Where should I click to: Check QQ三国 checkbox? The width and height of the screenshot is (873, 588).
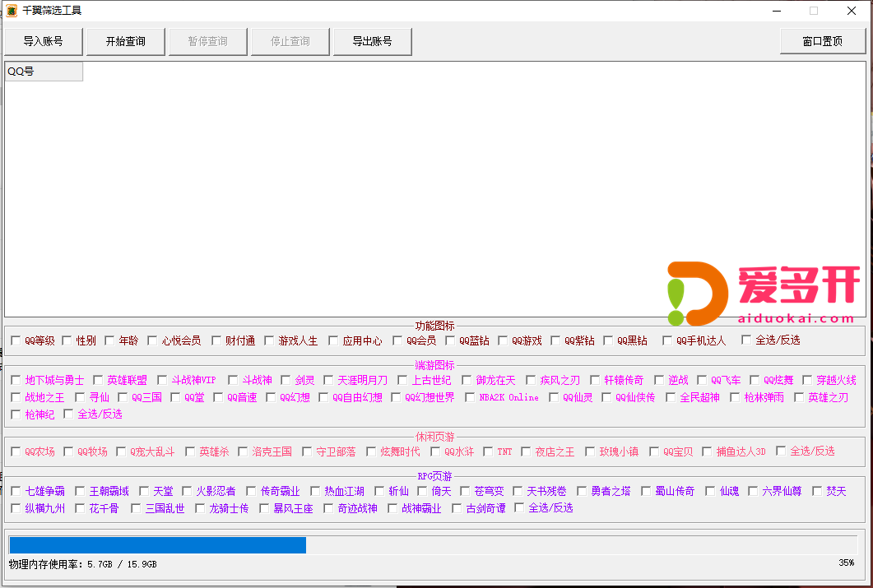pyautogui.click(x=123, y=397)
